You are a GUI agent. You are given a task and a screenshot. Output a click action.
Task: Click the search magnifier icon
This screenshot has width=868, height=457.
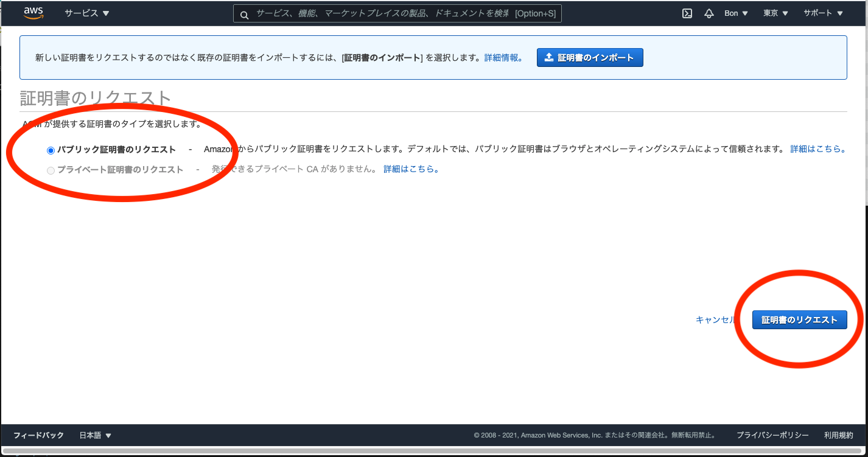(244, 13)
